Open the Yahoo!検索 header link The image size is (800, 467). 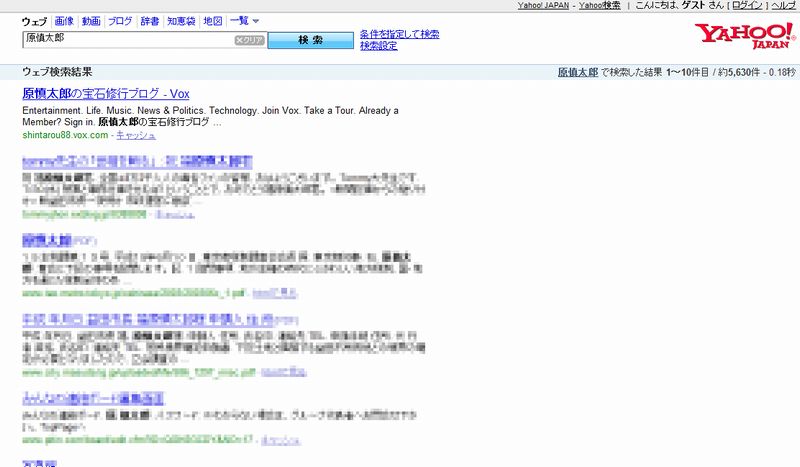(599, 5)
